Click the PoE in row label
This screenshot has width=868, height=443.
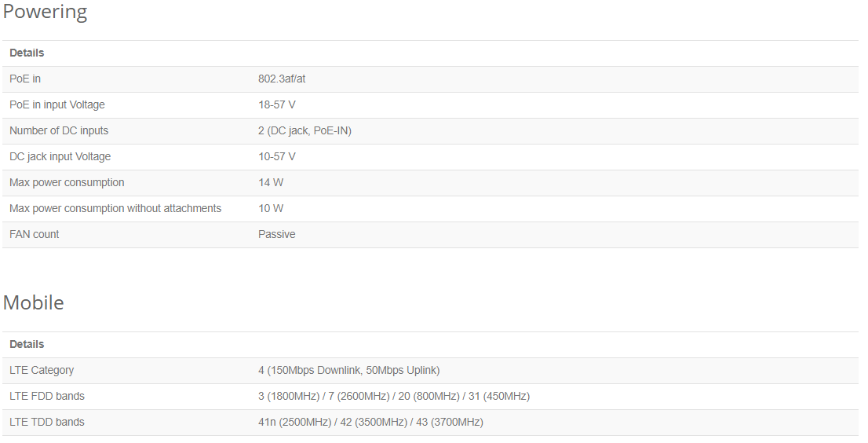[25, 79]
